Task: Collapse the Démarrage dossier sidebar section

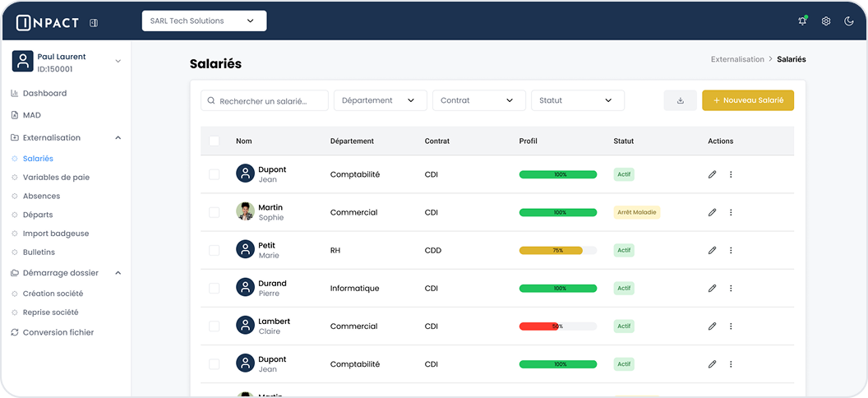Action: [x=118, y=273]
